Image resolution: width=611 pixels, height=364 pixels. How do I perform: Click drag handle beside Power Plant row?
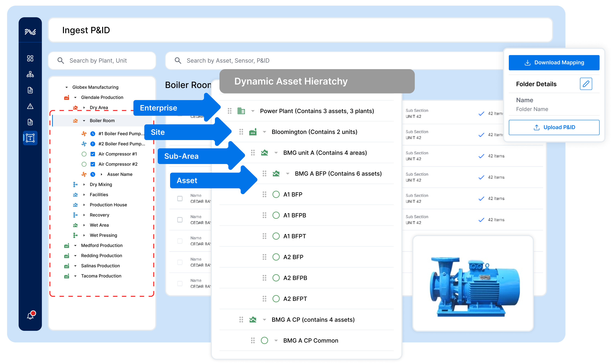point(229,111)
